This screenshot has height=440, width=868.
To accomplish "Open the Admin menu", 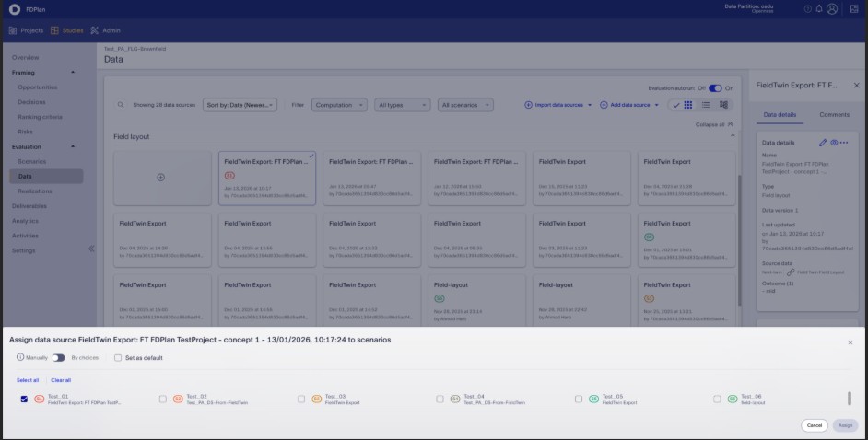I will pyautogui.click(x=105, y=30).
